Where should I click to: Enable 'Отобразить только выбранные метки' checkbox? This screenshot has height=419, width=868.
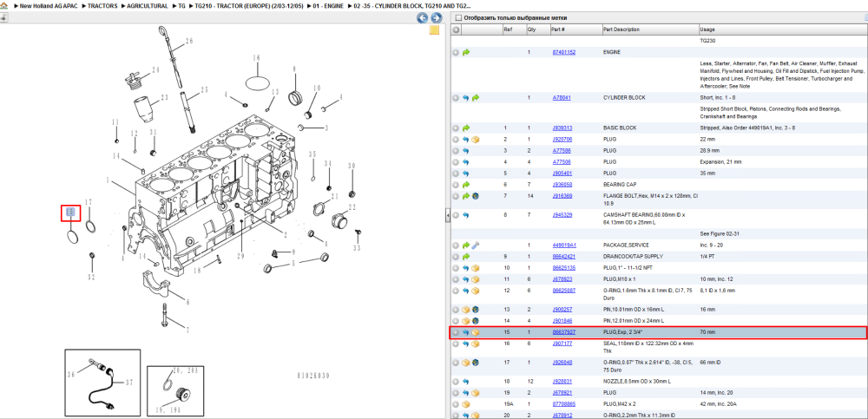457,17
